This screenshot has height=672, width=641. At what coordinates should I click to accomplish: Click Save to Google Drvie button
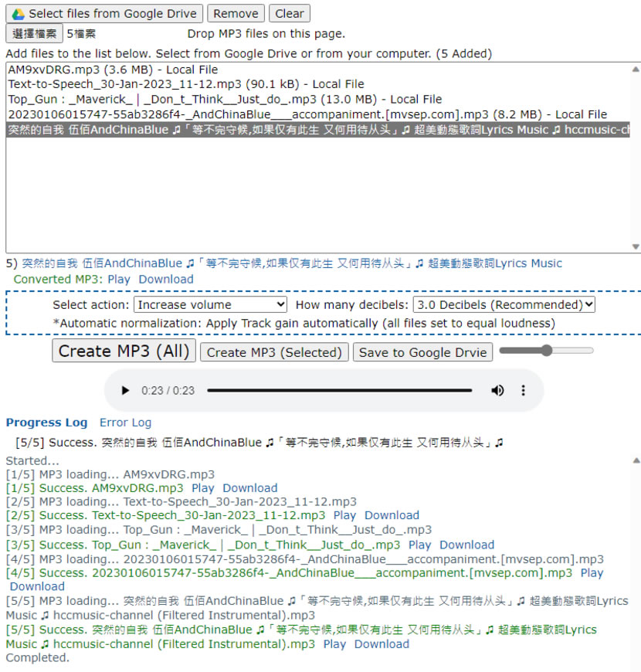pos(422,352)
